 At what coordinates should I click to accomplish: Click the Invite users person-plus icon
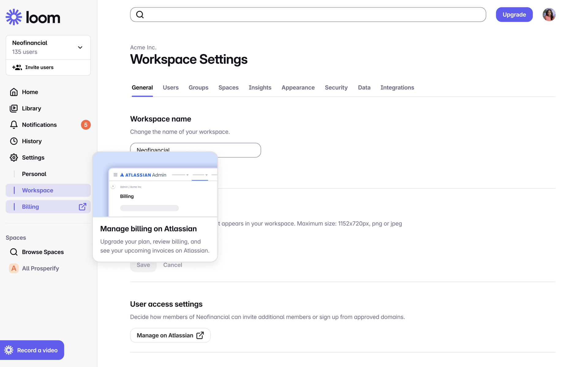(17, 67)
